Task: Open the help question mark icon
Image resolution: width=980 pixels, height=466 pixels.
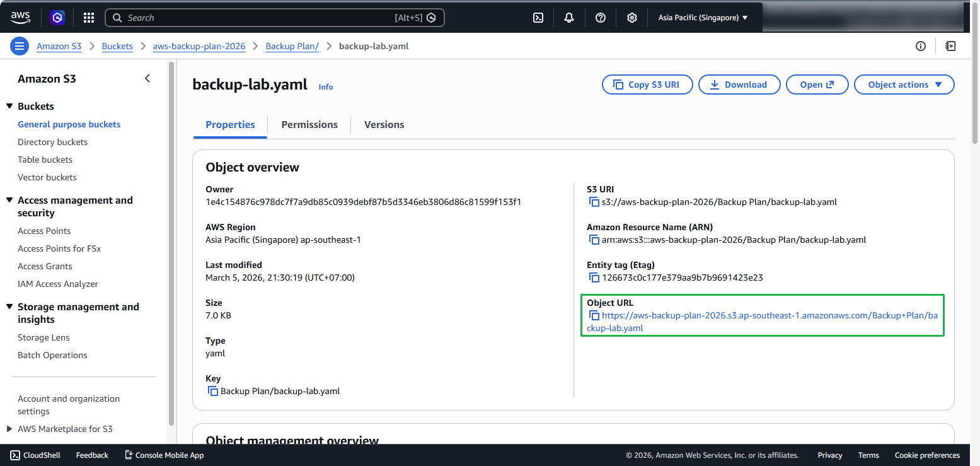Action: click(x=601, y=18)
